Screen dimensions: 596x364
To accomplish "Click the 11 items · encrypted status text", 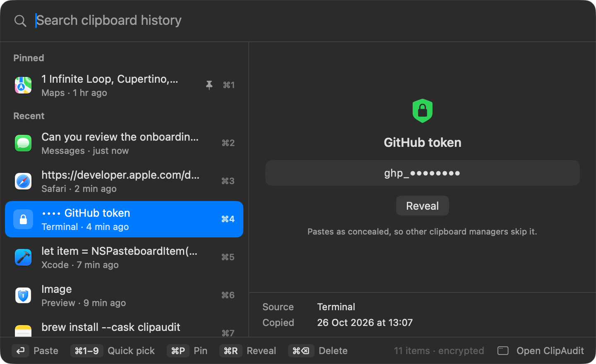I will [x=439, y=351].
